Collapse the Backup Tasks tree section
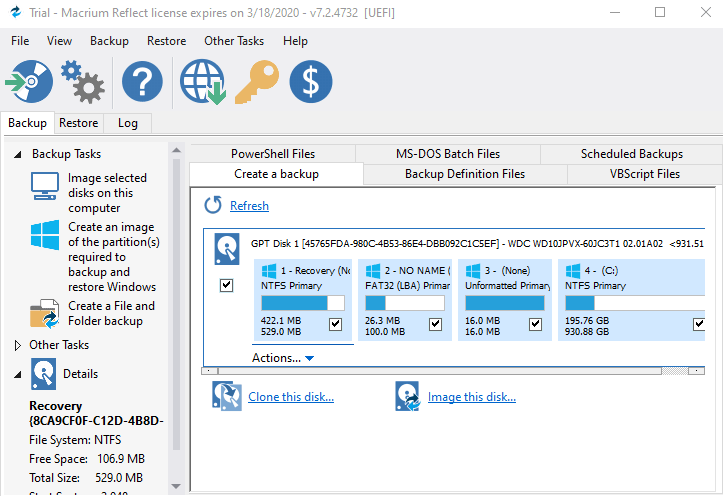Image resolution: width=723 pixels, height=496 pixels. (x=18, y=154)
